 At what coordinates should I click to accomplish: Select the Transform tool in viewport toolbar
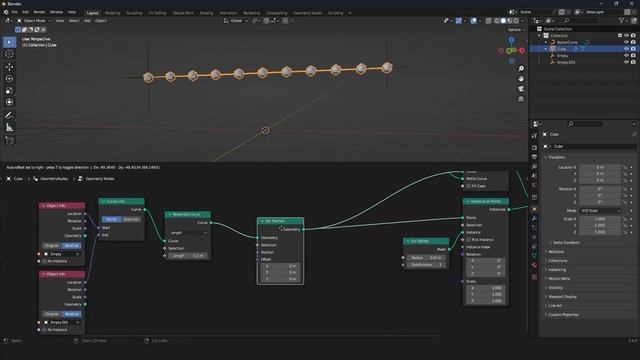coord(9,102)
